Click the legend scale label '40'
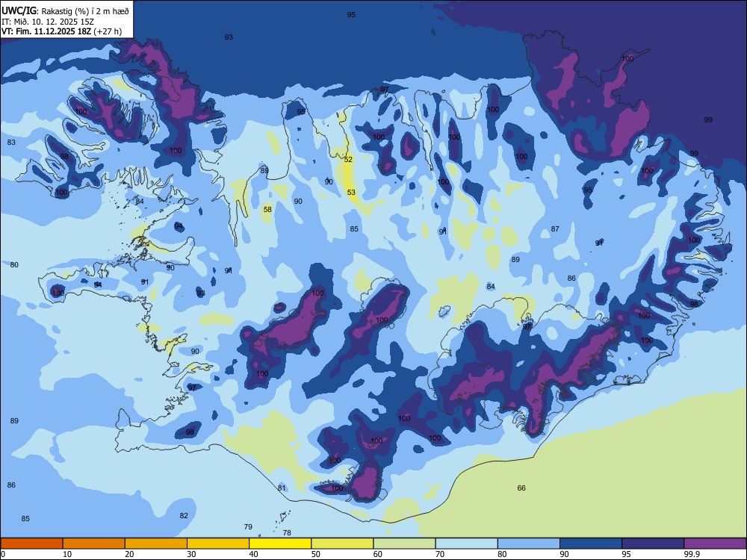The image size is (747, 560). click(x=253, y=554)
